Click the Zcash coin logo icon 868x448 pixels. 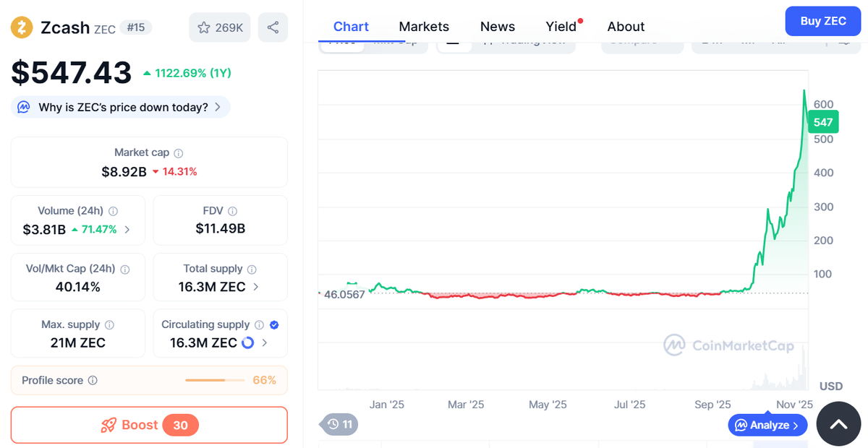pyautogui.click(x=22, y=27)
